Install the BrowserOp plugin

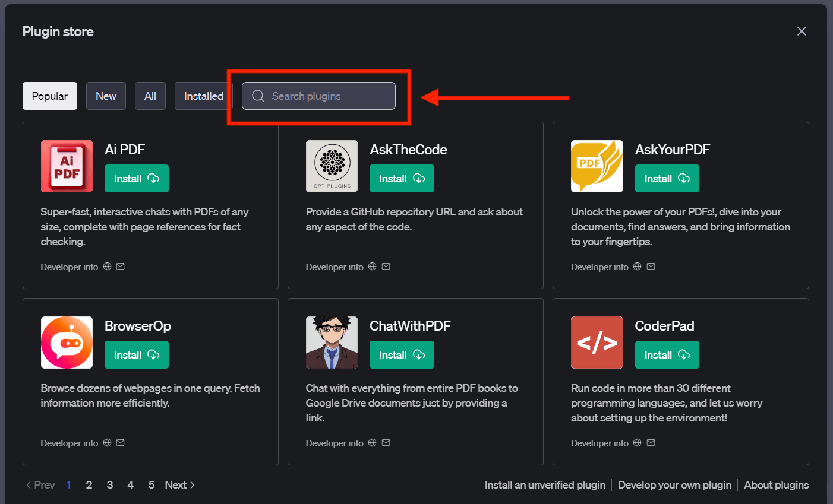[137, 355]
